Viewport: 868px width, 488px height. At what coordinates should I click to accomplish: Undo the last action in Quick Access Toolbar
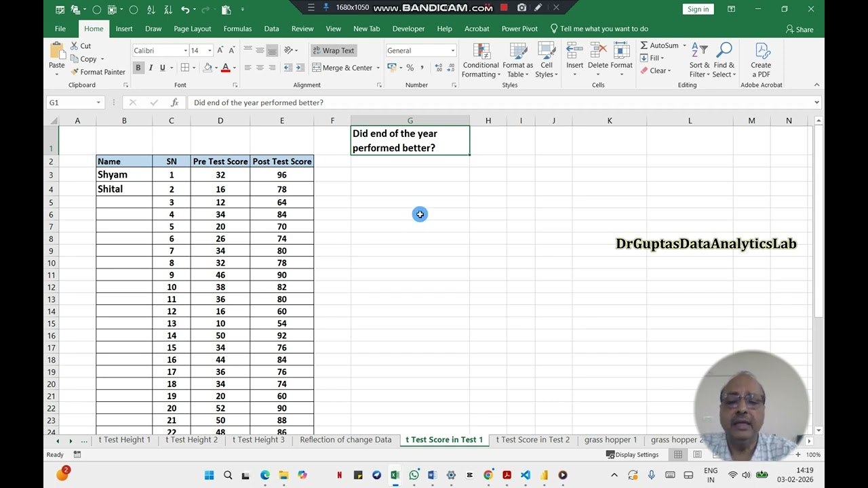coord(184,9)
